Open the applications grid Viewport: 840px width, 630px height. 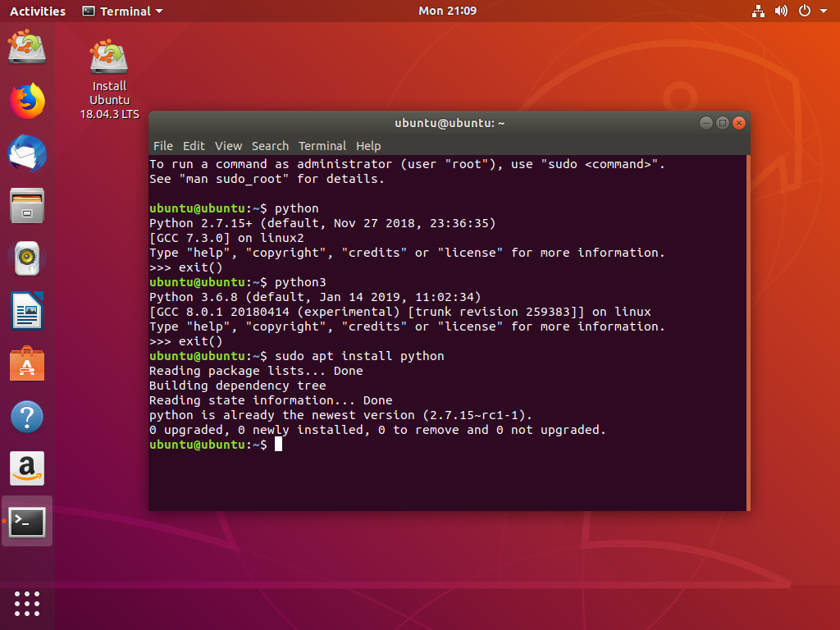point(27,604)
